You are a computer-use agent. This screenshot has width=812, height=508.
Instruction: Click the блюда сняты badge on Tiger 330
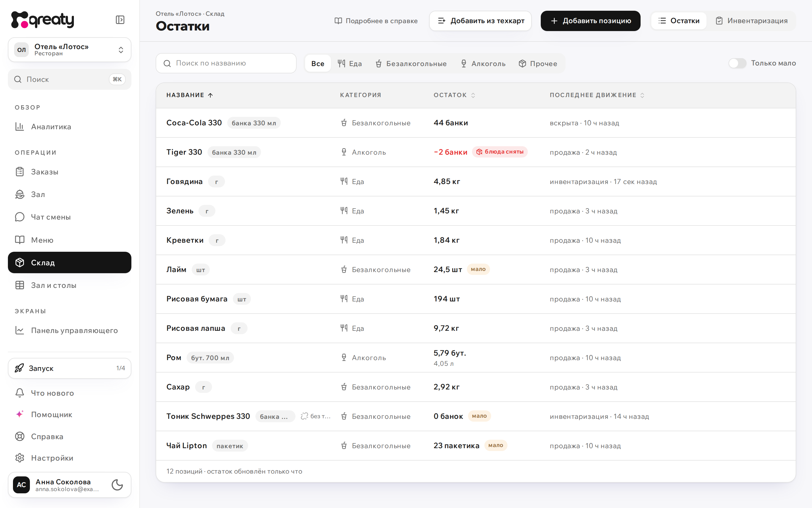(x=500, y=152)
